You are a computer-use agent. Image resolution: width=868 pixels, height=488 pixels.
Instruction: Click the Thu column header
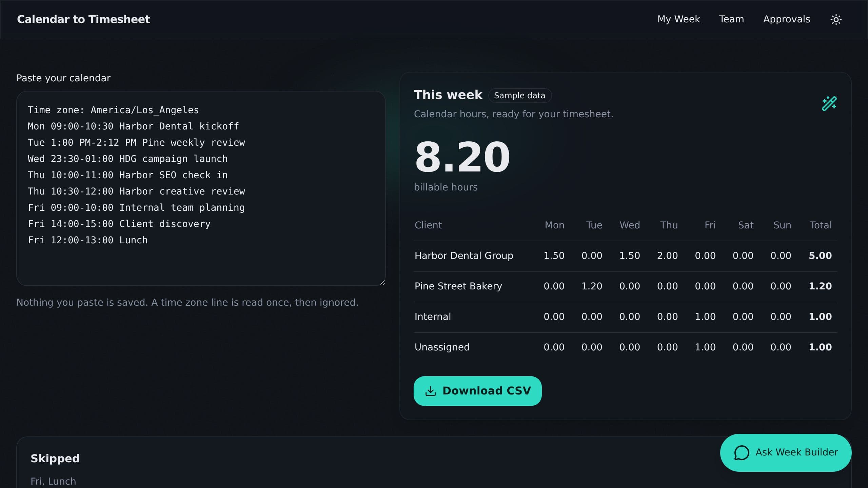pyautogui.click(x=669, y=225)
